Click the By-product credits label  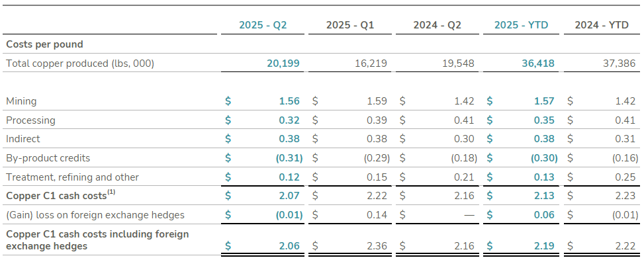click(48, 157)
